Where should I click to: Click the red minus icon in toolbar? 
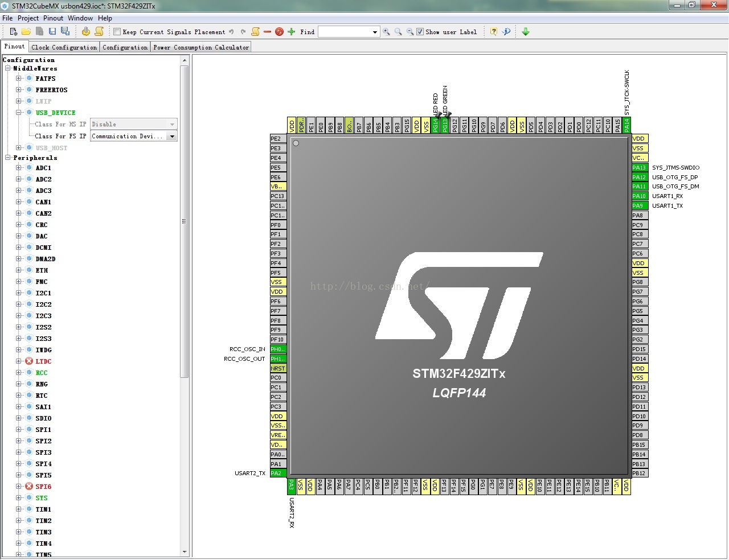267,32
